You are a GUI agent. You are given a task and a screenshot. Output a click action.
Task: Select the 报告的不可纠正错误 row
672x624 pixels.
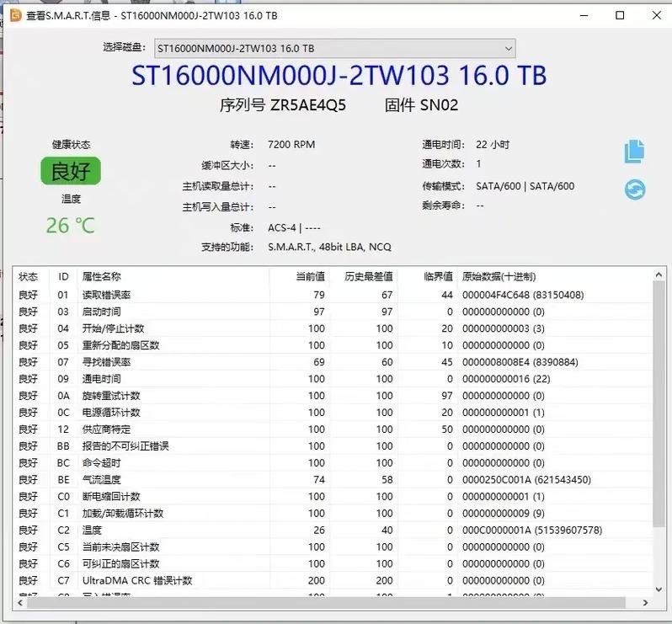tap(333, 446)
